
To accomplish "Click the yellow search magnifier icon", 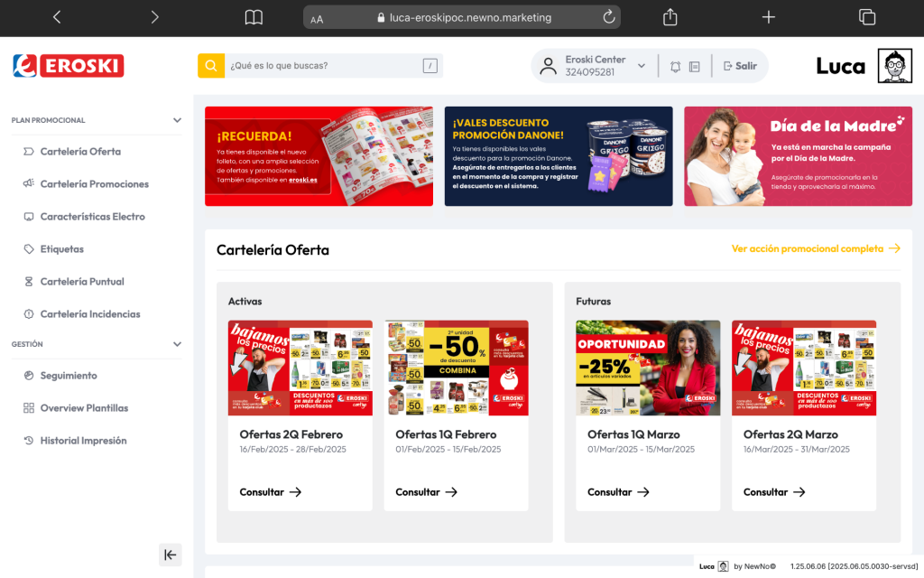I will pyautogui.click(x=211, y=66).
